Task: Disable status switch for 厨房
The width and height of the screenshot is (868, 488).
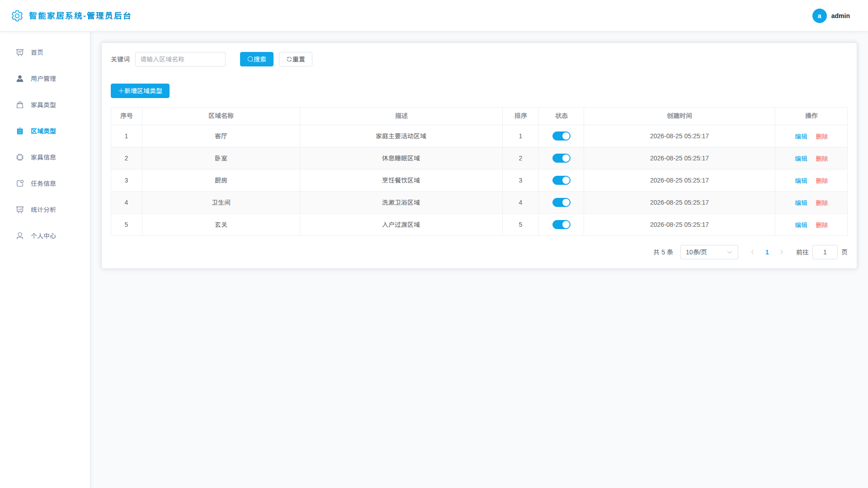Action: [561, 180]
